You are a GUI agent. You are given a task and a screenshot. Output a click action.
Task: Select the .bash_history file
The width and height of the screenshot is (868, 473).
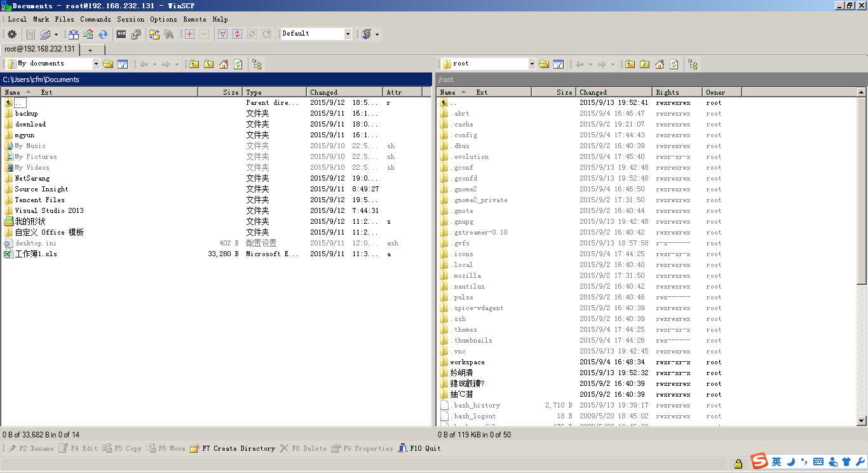[475, 405]
